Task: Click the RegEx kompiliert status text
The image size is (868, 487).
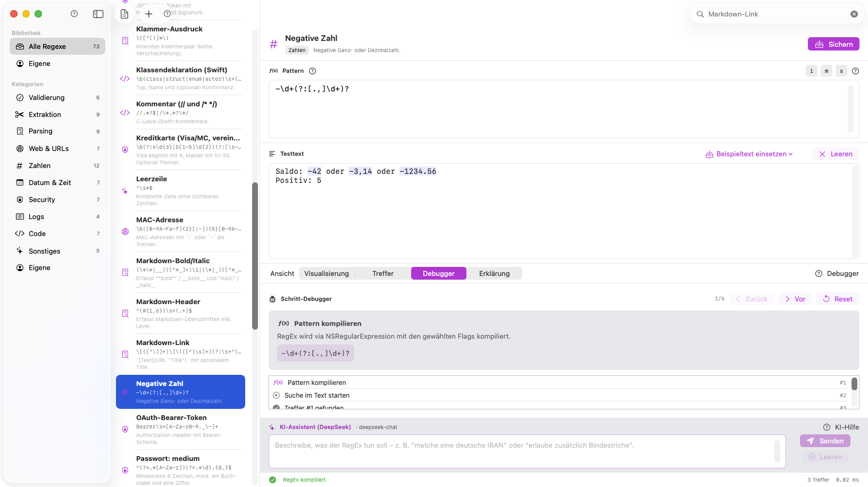Action: (304, 480)
